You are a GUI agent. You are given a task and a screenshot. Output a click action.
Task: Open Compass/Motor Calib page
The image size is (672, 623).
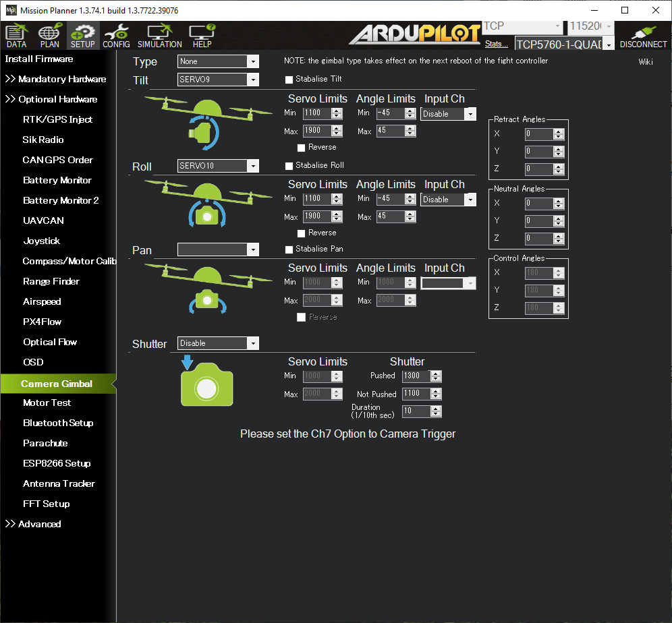pos(69,261)
